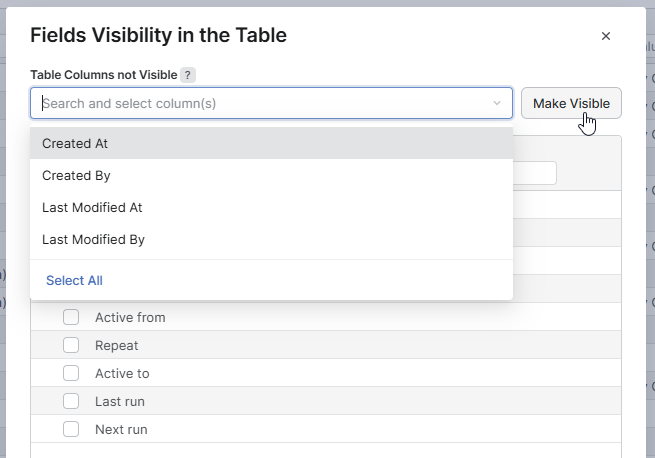
Task: Tick the 'Active from' checkbox
Action: click(x=71, y=317)
